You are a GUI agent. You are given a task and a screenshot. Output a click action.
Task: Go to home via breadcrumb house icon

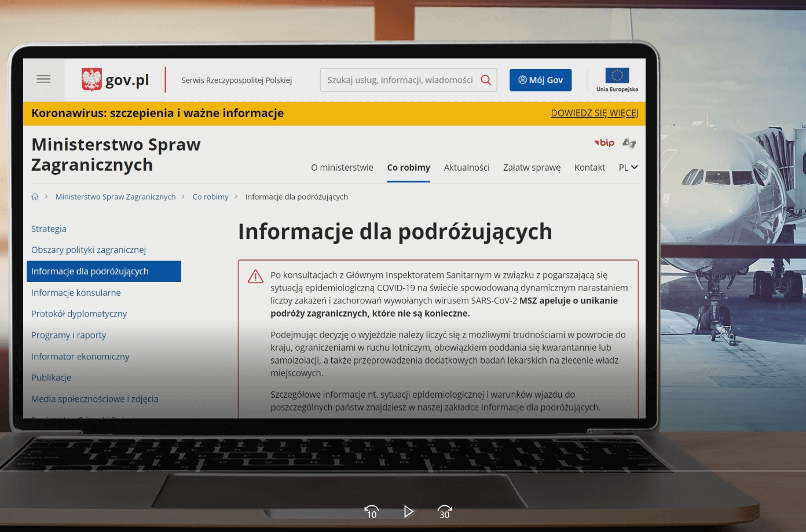[35, 197]
